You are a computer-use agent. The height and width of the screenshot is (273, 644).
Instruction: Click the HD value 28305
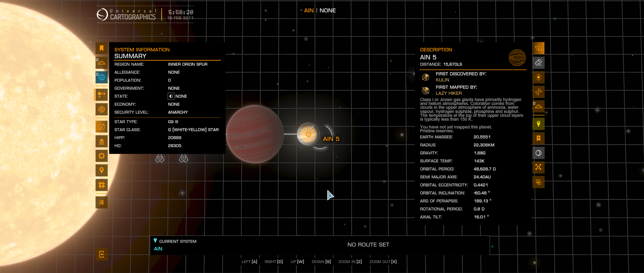(x=175, y=146)
